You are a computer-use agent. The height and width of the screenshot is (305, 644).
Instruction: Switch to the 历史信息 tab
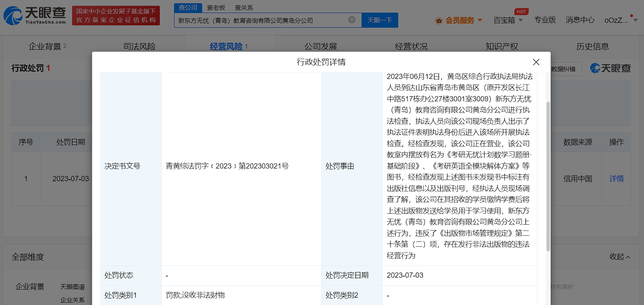click(593, 46)
